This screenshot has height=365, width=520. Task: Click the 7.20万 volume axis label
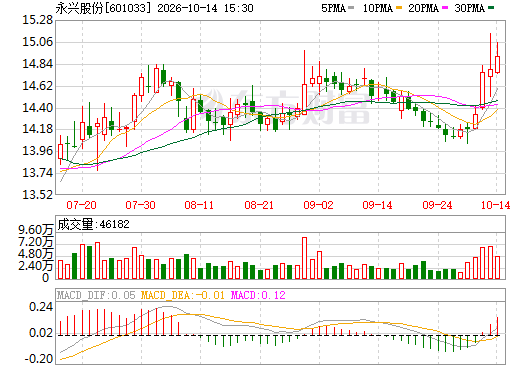point(36,242)
